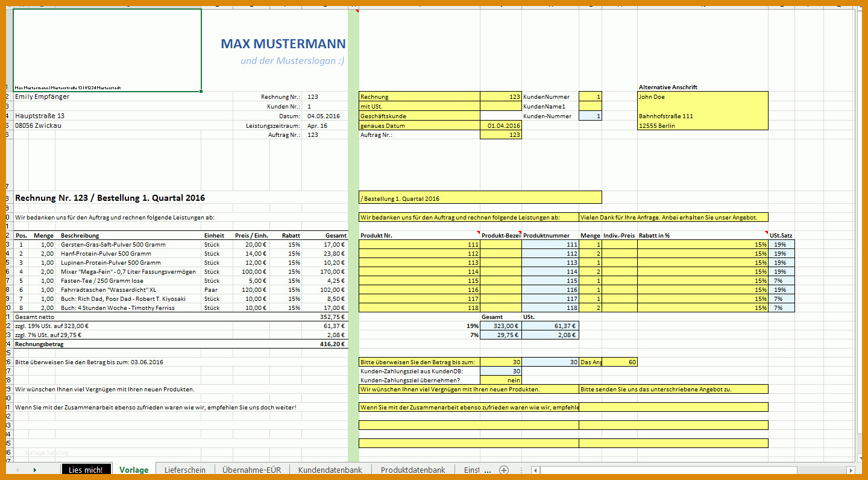Click the MAX MUSTERMANN heading
868x480 pixels.
click(283, 43)
